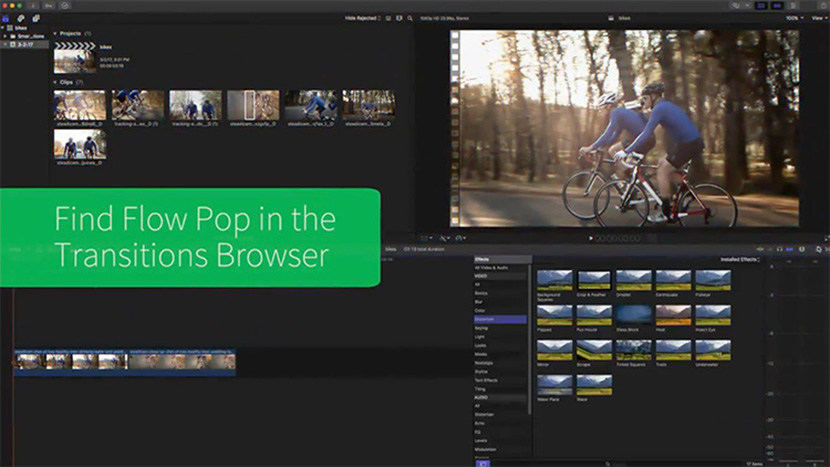Select the Text Effects category
Screen dimensions: 830x467
pyautogui.click(x=501, y=380)
